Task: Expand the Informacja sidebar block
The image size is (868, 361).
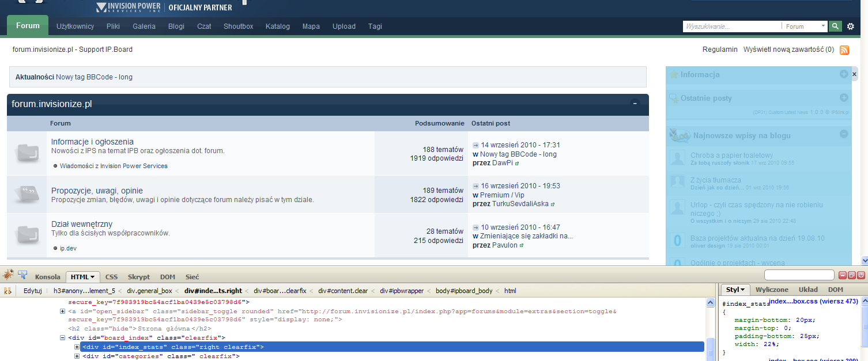Action: 844,74
